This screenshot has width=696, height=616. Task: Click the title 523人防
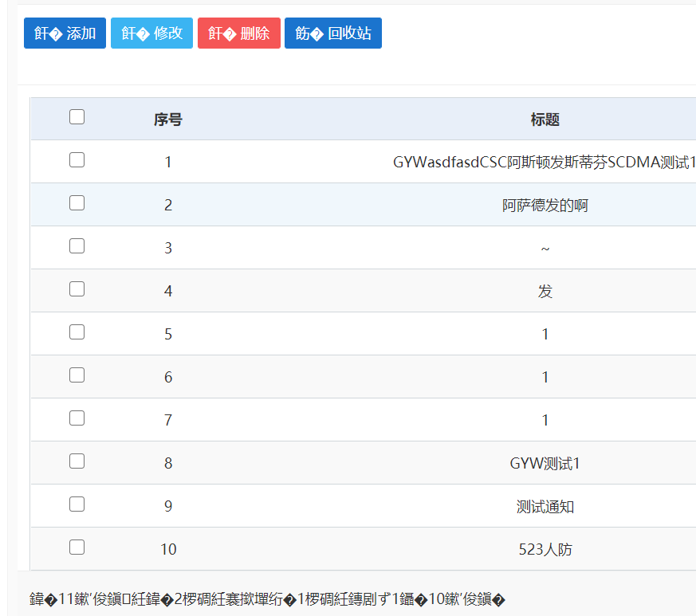(x=545, y=549)
